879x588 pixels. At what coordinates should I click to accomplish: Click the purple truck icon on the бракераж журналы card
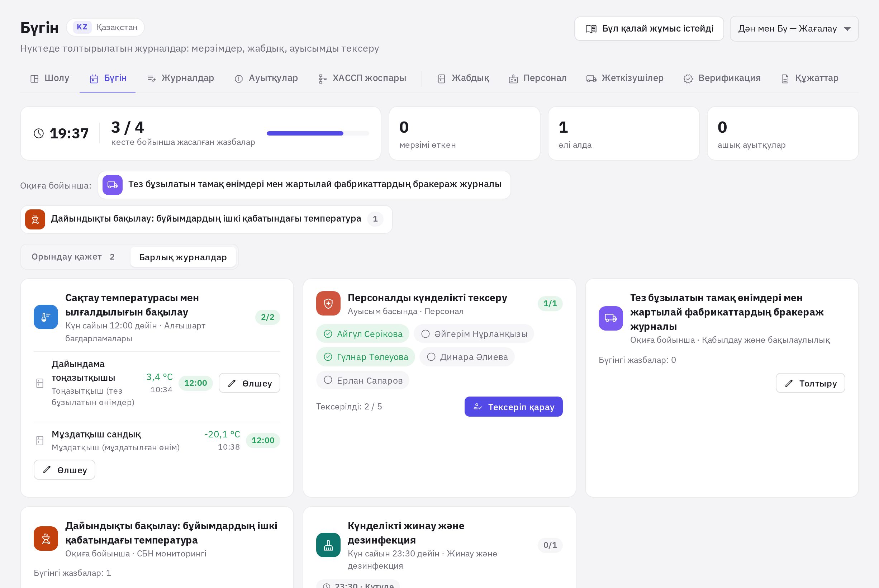(610, 318)
